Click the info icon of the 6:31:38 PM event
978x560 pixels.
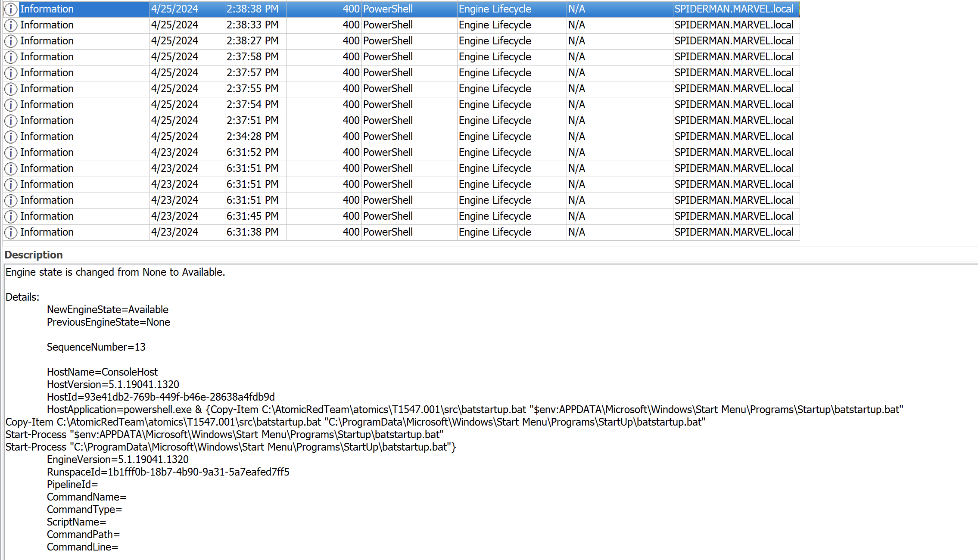click(x=11, y=232)
